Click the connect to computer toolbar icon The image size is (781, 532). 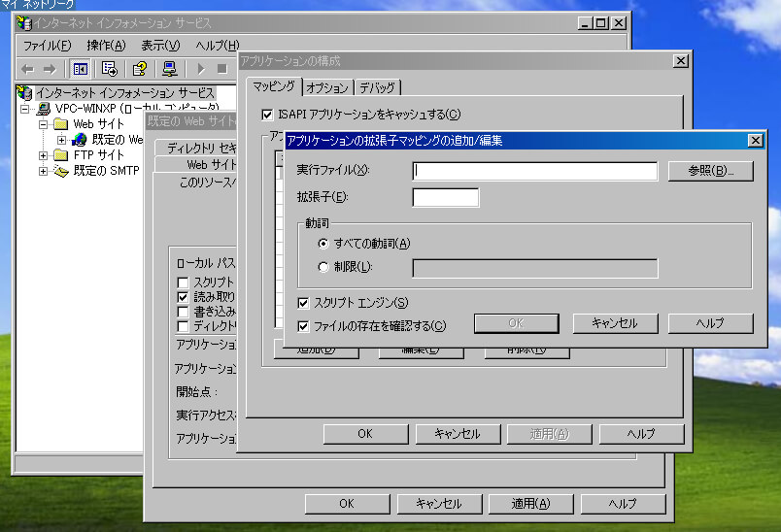pos(170,69)
